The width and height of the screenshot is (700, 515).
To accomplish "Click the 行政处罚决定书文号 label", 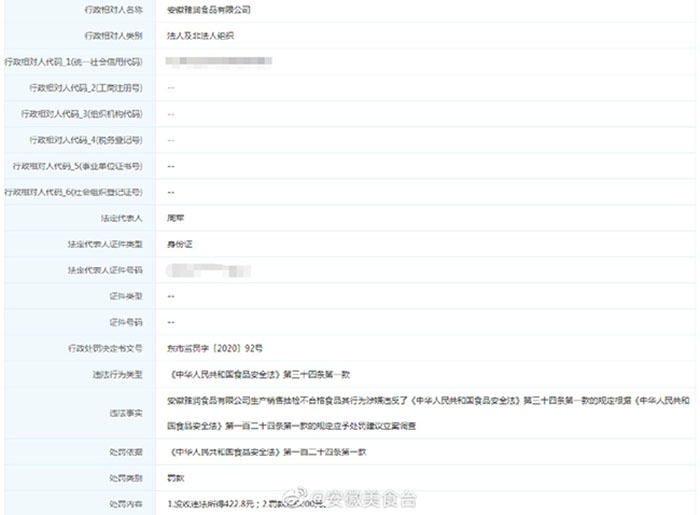I will (x=105, y=348).
